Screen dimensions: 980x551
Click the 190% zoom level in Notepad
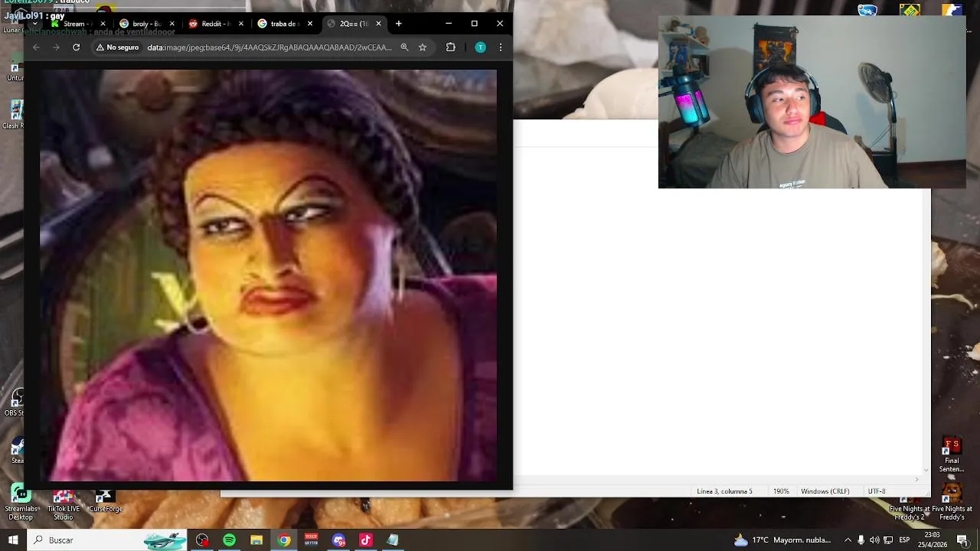click(781, 491)
